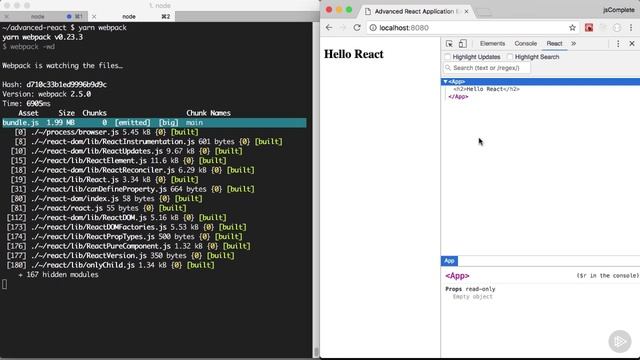Switch to the Console tab in DevTools
Image resolution: width=640 pixels, height=360 pixels.
[x=525, y=43]
